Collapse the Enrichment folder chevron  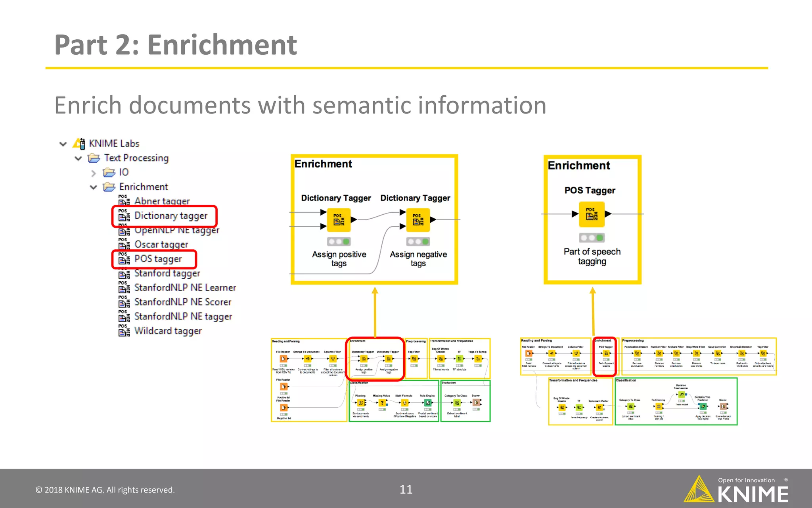coord(94,187)
